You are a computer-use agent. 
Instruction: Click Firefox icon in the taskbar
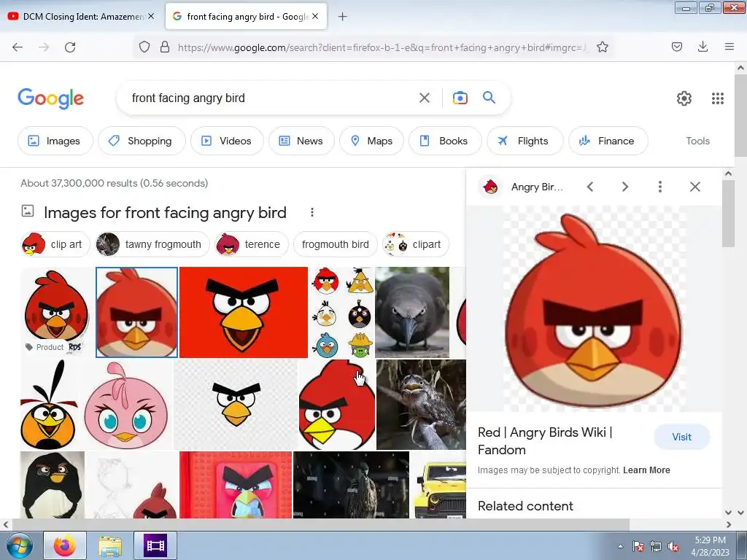click(x=65, y=545)
